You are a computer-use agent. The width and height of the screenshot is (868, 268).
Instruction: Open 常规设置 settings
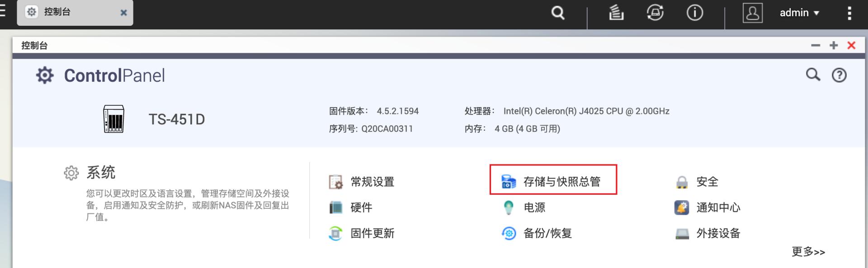[x=373, y=182]
